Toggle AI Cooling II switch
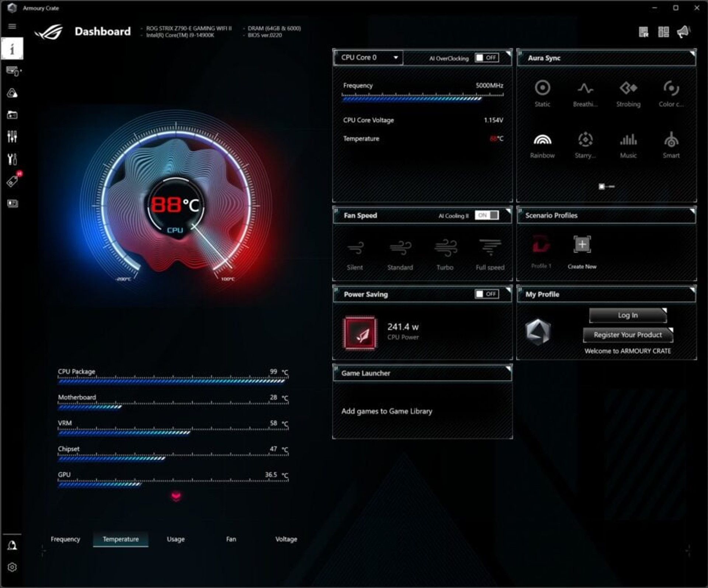 click(x=487, y=215)
